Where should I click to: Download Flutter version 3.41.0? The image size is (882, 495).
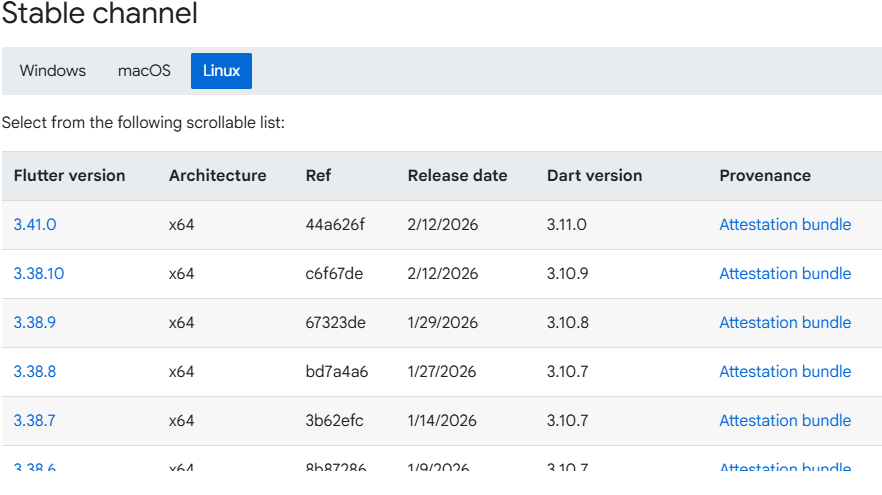coord(35,225)
